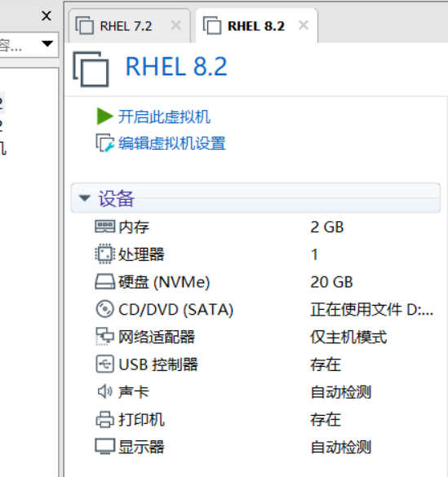Screen dimensions: 448x477
Task: Click the VM icon on RHEL 7.2 tab
Action: coord(84,25)
